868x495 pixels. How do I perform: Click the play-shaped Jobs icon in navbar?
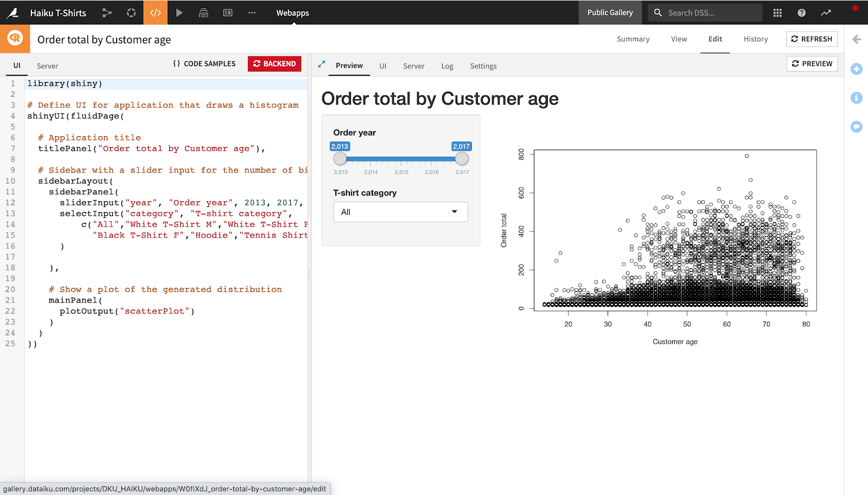(x=180, y=12)
